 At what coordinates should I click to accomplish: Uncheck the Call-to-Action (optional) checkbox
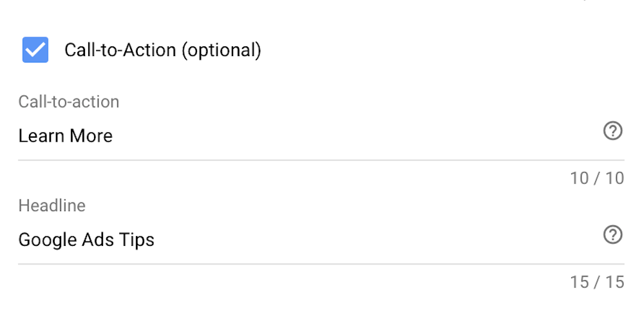pos(35,50)
